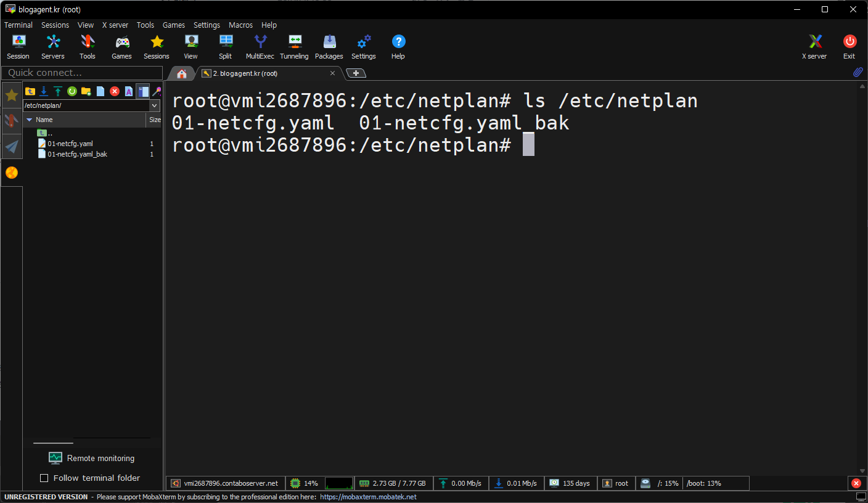
Task: Open the Help menu
Action: (269, 25)
